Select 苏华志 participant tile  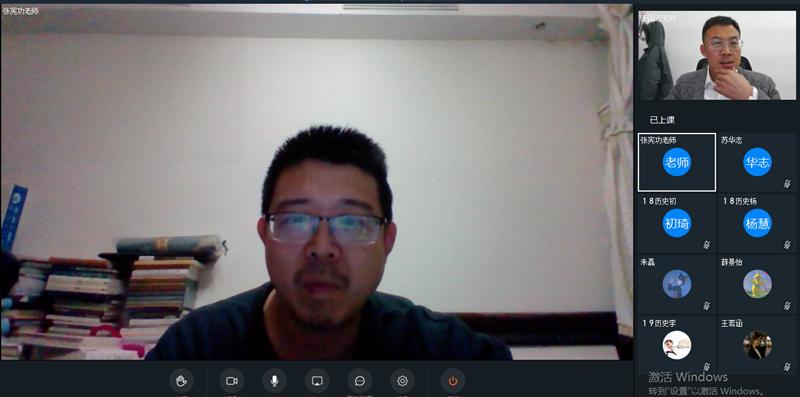pyautogui.click(x=757, y=162)
